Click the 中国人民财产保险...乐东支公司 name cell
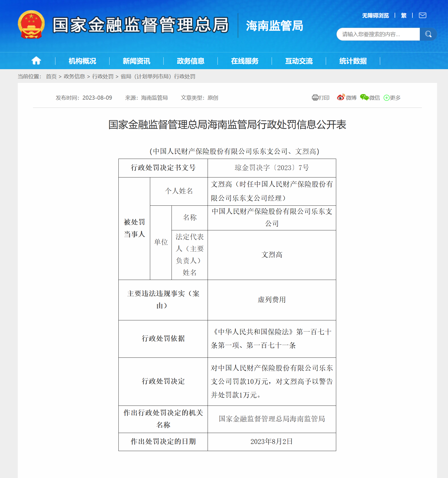 pos(272,218)
